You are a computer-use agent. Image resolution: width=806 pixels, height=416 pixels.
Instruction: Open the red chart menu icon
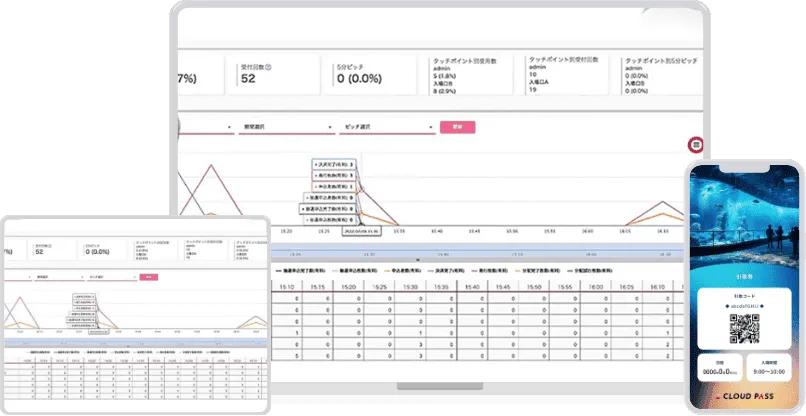coord(695,145)
